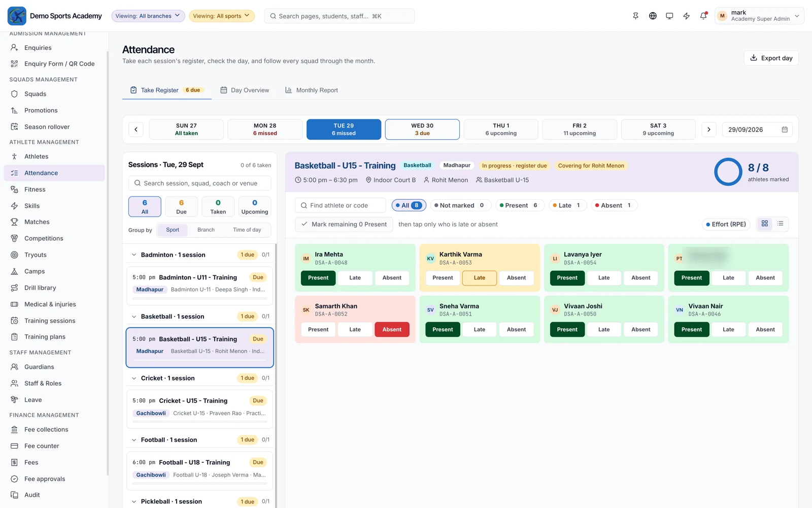Switch to list view icon
The width and height of the screenshot is (812, 508).
781,224
